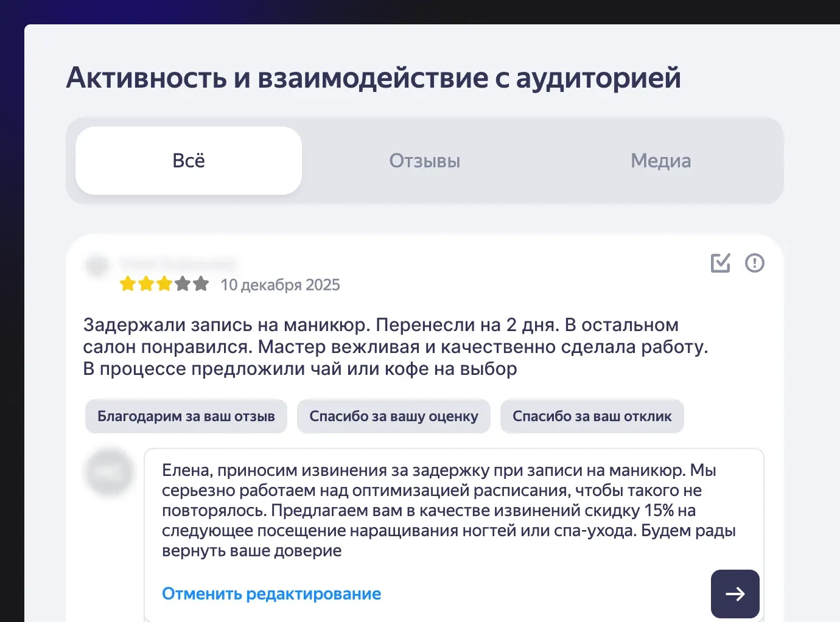
Task: Click the first star of the rating
Action: point(128,283)
